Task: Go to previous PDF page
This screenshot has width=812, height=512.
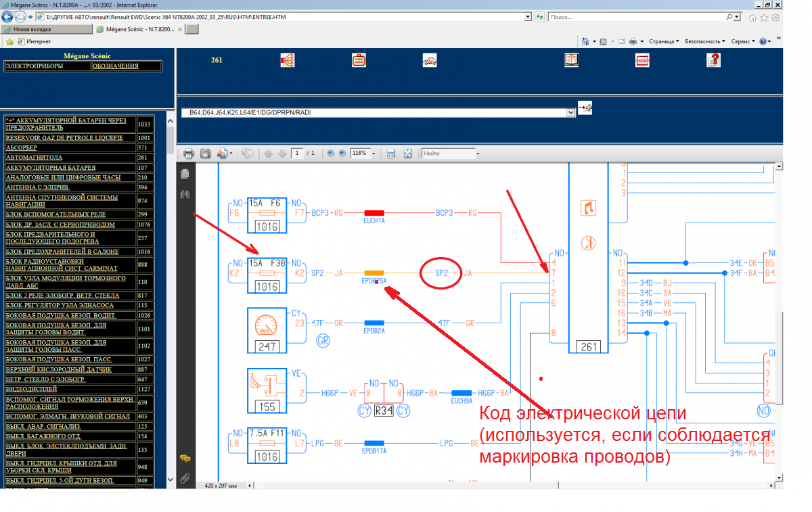Action: (x=268, y=154)
